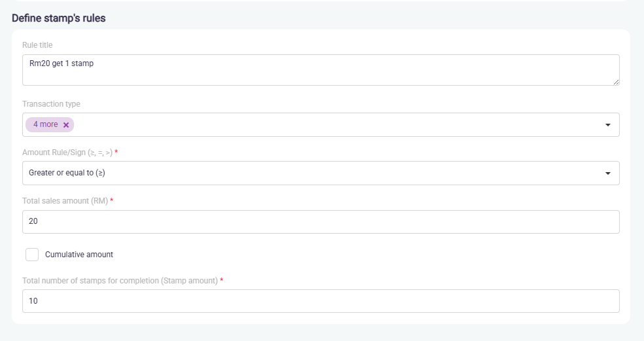Viewport: 644px width, 341px height.
Task: Select the "4 more" tag chip
Action: (x=45, y=124)
